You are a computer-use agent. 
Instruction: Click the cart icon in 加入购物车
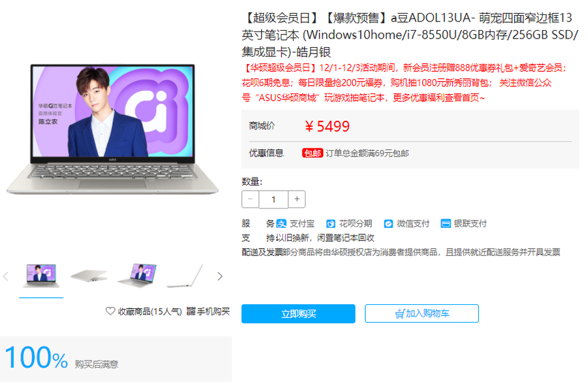(x=400, y=313)
